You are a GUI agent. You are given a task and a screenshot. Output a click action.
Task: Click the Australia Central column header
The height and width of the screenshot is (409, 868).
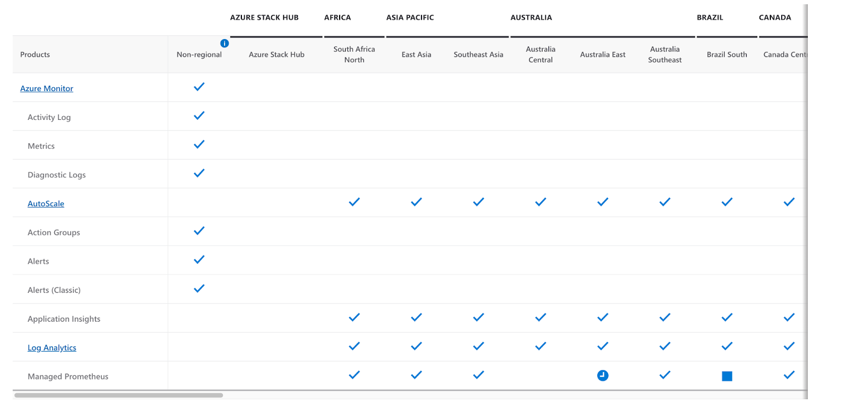pos(541,54)
